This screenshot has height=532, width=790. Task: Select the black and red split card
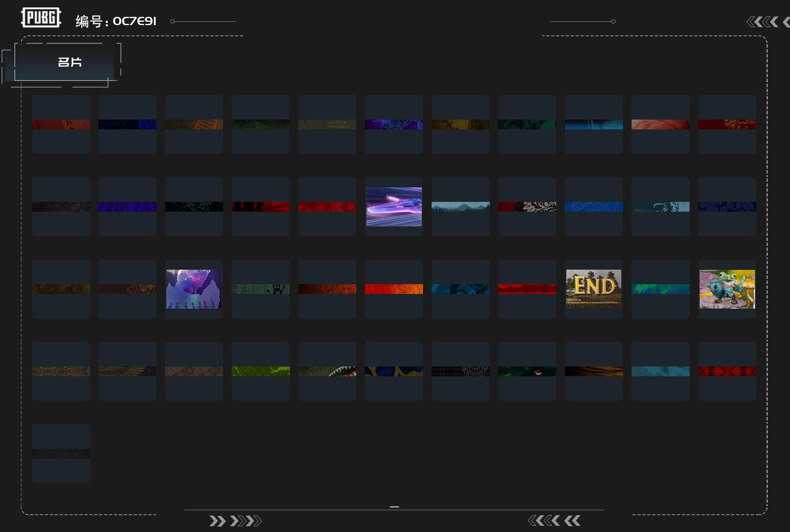pos(260,207)
